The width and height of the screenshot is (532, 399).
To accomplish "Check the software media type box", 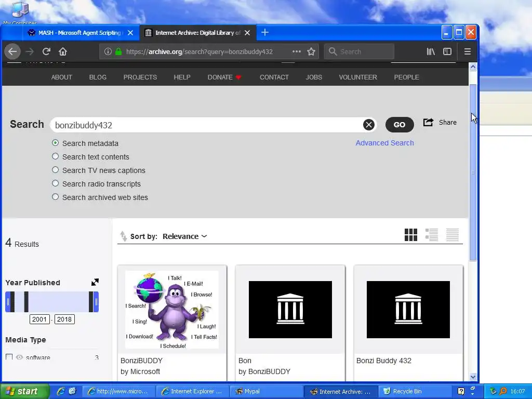I will (x=9, y=357).
